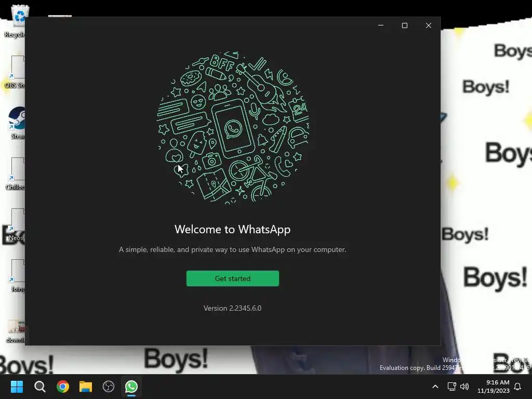
Task: Click the Version 2.2345.6.0 text
Action: tap(232, 308)
